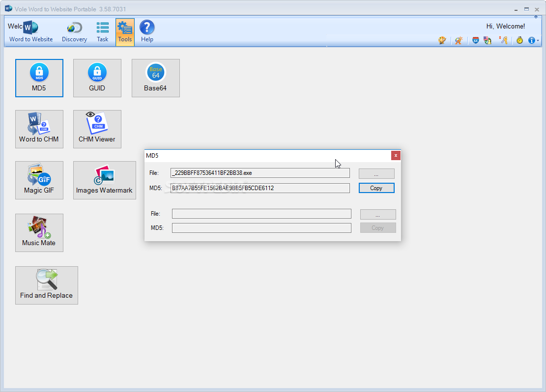Close the main application window
Screen dimensions: 546x392
537,9
